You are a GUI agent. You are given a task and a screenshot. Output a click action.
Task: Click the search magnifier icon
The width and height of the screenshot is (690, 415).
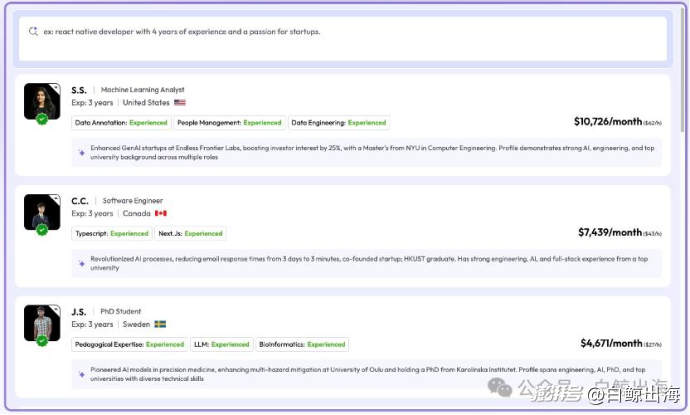(33, 32)
